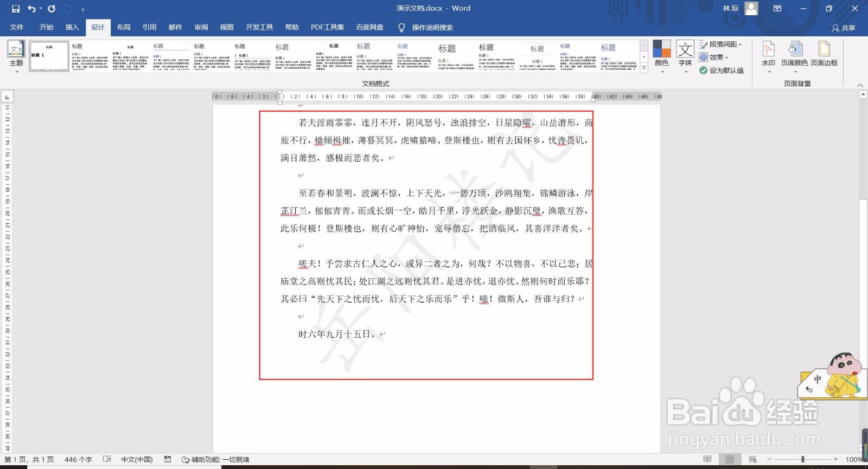Switch to the Review (审阅) tab
This screenshot has height=469, width=868.
point(201,27)
